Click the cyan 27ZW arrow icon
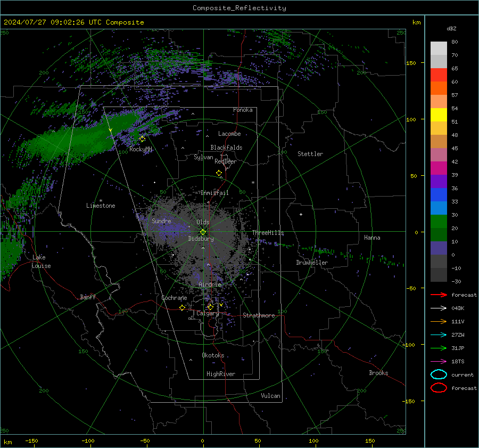479x448 pixels. point(439,335)
